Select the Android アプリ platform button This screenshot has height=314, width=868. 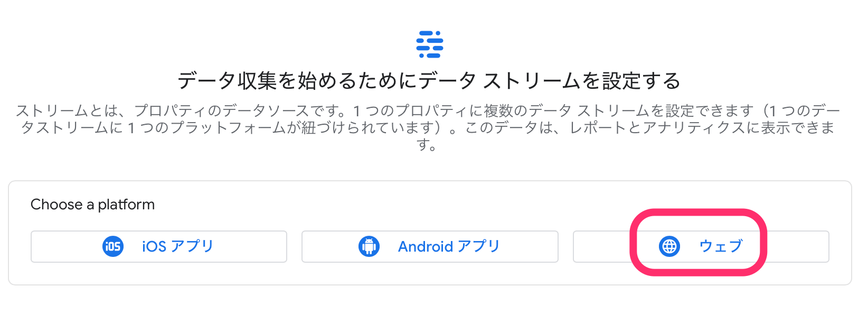[x=429, y=246]
